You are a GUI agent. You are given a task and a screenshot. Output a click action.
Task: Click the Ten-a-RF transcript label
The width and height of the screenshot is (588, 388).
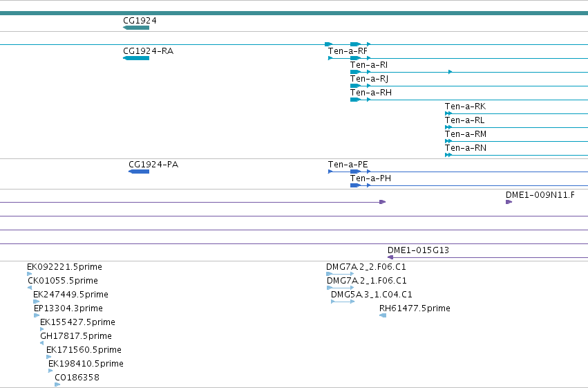click(348, 51)
